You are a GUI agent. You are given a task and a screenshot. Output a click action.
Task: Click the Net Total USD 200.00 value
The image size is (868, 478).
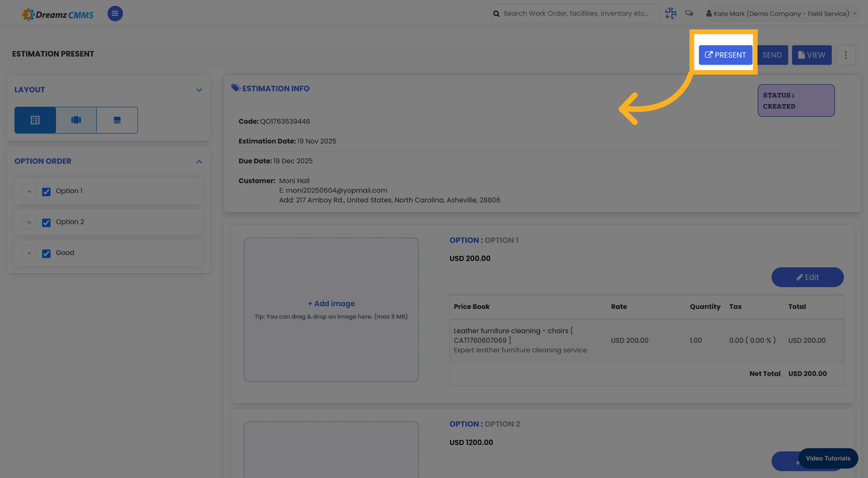pos(807,374)
